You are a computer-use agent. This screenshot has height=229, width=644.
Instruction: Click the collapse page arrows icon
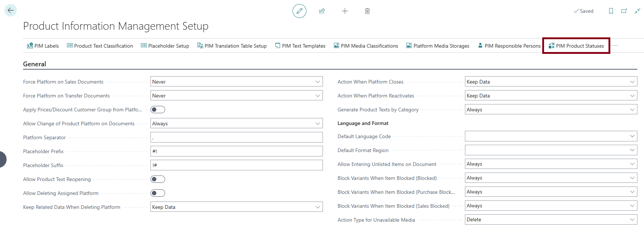(637, 11)
